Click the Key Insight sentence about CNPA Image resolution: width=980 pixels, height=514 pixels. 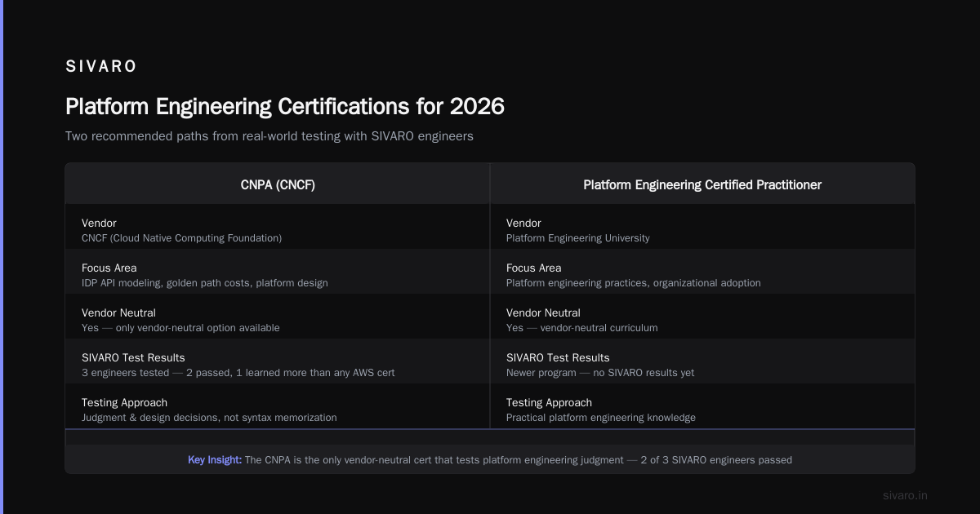pyautogui.click(x=519, y=460)
